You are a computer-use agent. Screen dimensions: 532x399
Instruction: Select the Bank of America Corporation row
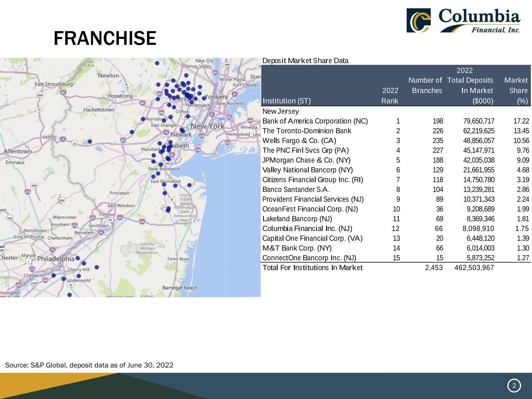[x=396, y=121]
